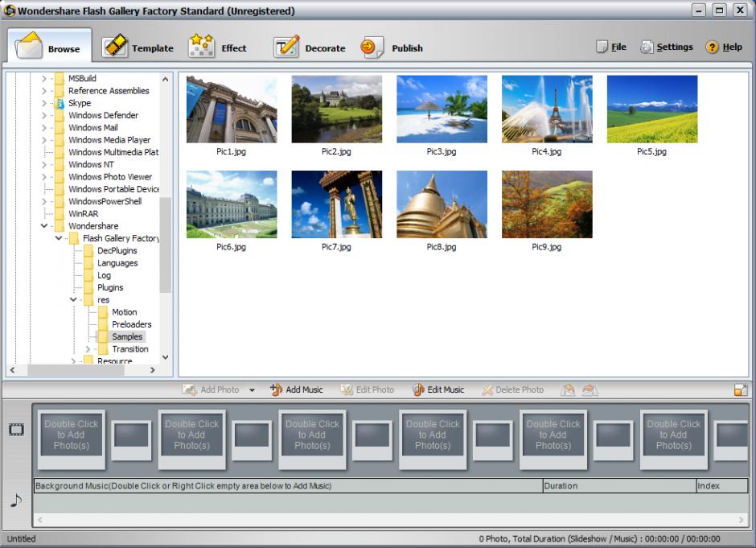Click the Edit Music toolbar button

(x=438, y=389)
